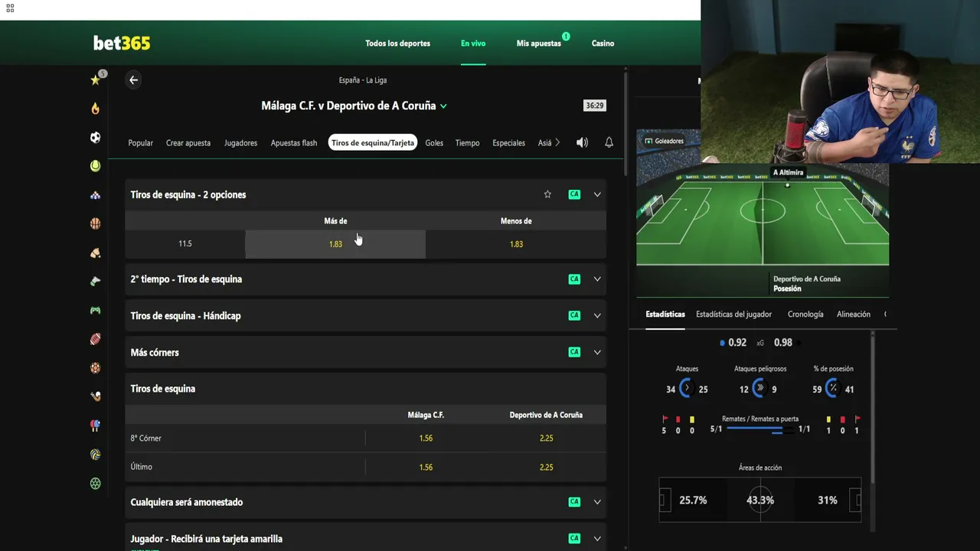Click the CA badge on Tiros de esquina - Hándicap
The image size is (980, 551).
click(x=574, y=315)
